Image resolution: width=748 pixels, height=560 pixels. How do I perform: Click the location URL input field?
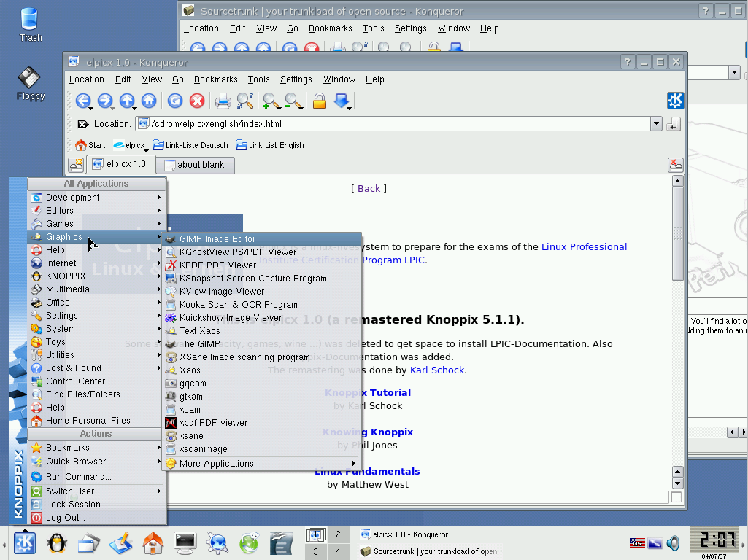tap(393, 124)
